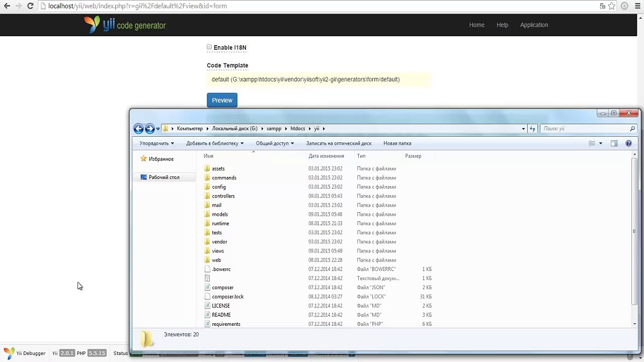Click the Preview button
Viewport: 644px width, 362px height.
[x=222, y=100]
